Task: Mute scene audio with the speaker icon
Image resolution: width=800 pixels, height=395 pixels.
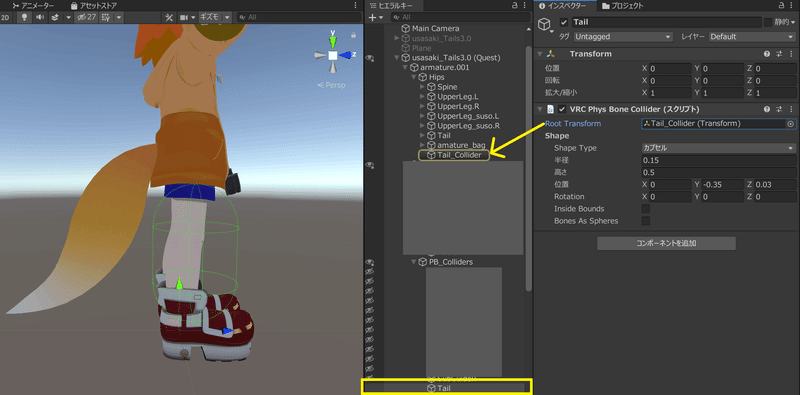Action: pyautogui.click(x=39, y=17)
